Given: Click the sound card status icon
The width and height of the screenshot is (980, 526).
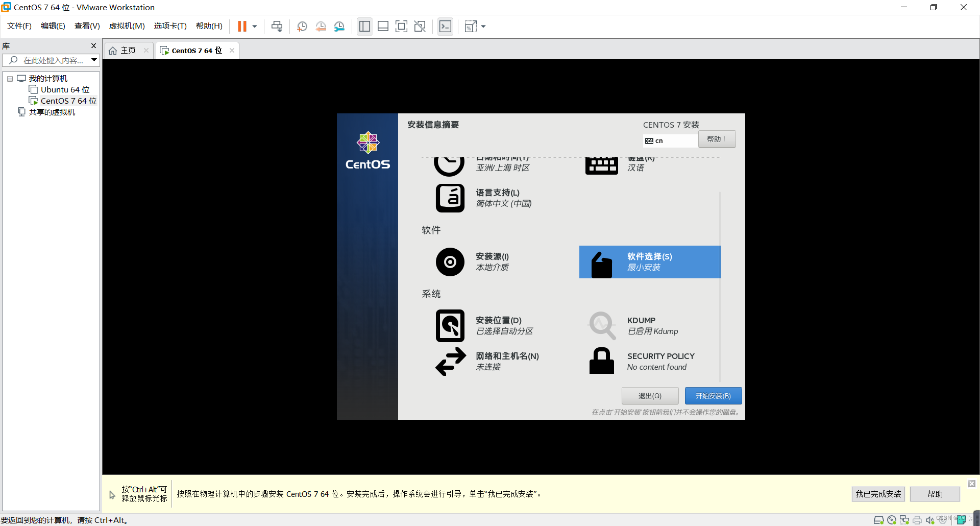Looking at the screenshot, I should click(x=930, y=520).
